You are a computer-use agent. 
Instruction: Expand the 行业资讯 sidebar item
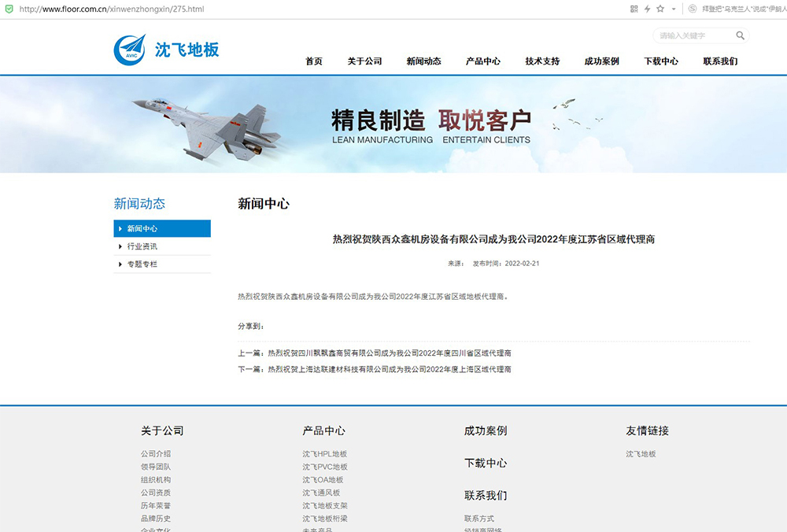coord(142,246)
